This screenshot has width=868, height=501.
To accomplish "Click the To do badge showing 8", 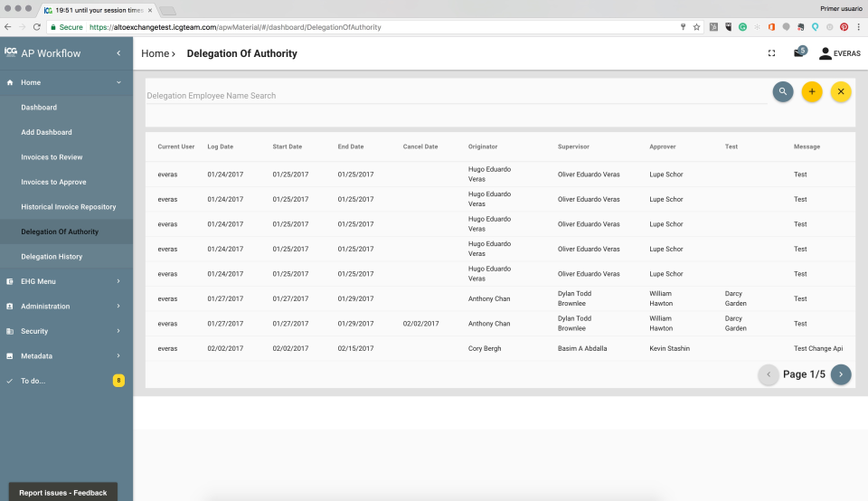I will coord(118,381).
